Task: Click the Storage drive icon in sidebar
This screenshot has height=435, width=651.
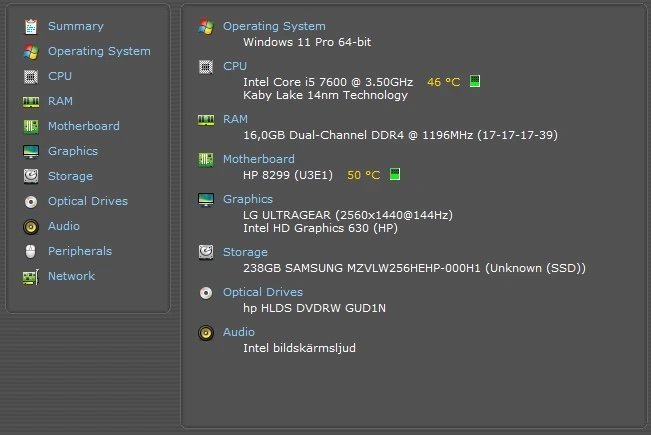Action: click(x=31, y=176)
